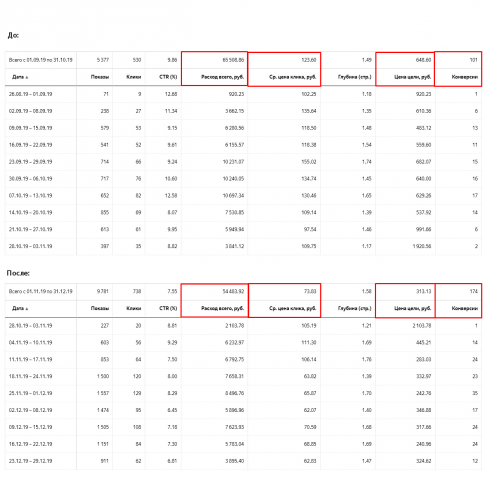Click Конверсии header in the До table

[465, 77]
